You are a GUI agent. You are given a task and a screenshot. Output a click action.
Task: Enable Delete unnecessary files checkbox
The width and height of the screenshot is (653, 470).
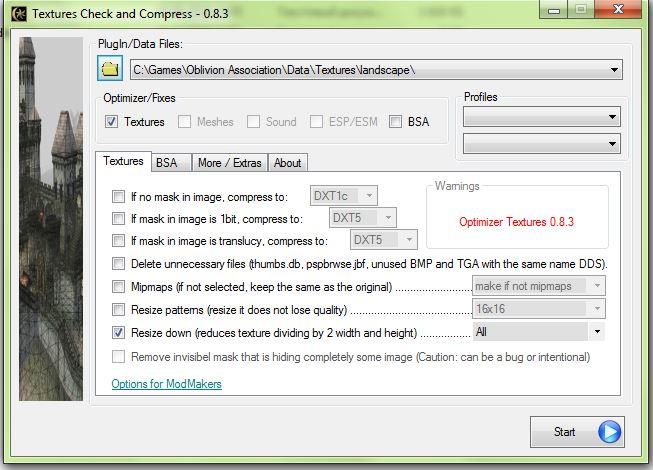(119, 264)
